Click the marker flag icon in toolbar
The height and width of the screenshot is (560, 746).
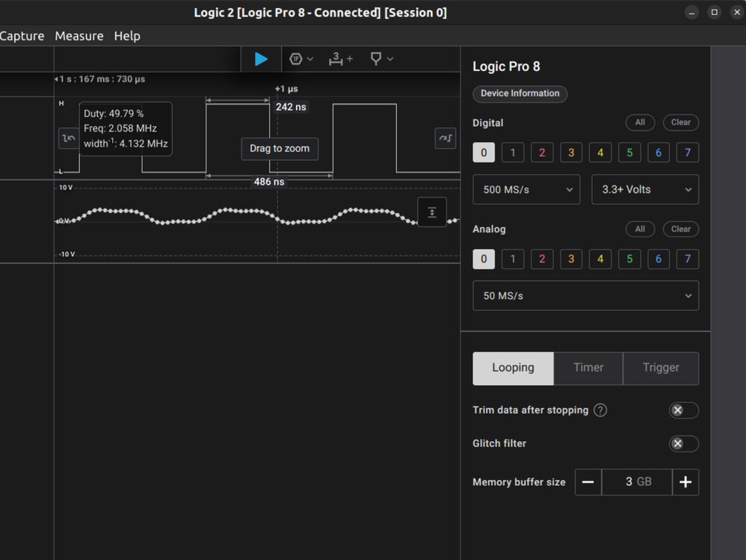377,59
